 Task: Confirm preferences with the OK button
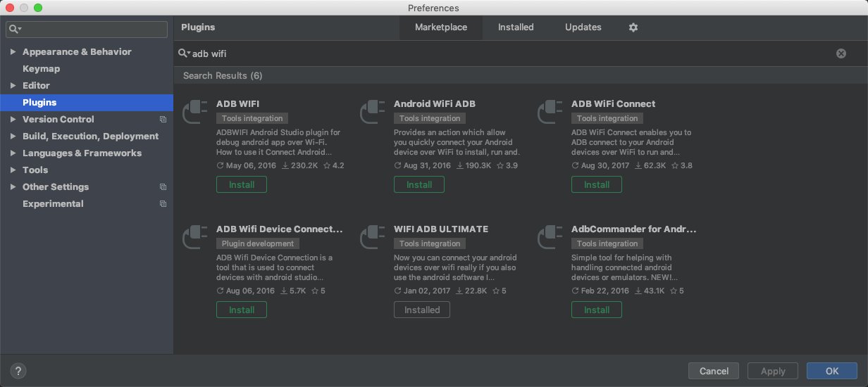[x=832, y=371]
